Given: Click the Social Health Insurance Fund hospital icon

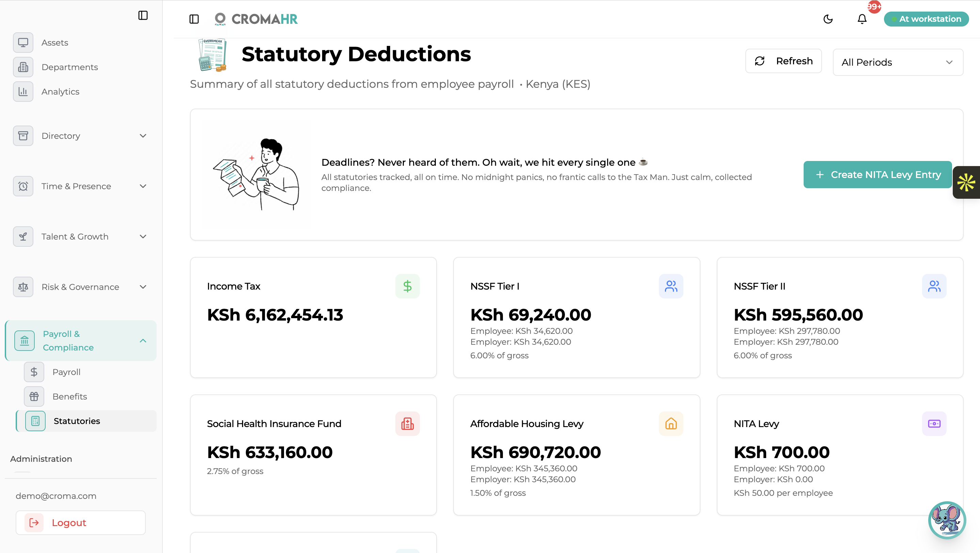Looking at the screenshot, I should coord(408,424).
